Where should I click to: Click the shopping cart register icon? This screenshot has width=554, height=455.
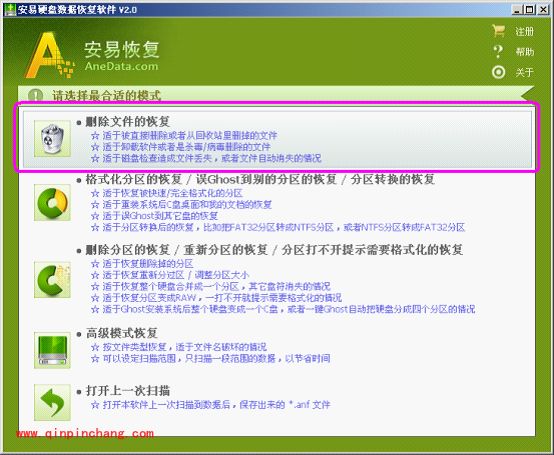coord(499,31)
